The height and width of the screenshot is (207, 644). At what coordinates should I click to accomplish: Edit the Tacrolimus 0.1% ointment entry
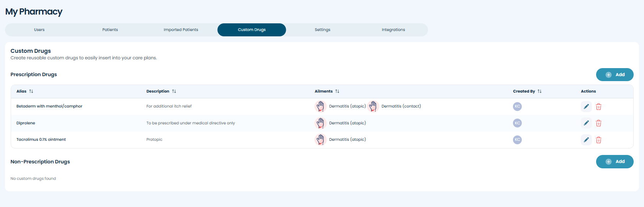pos(586,140)
